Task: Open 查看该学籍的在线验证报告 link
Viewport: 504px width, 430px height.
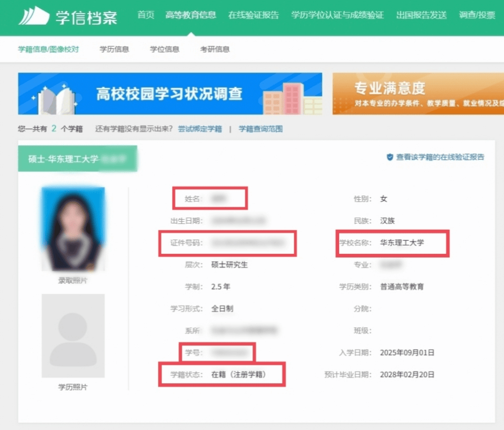Action: (440, 157)
